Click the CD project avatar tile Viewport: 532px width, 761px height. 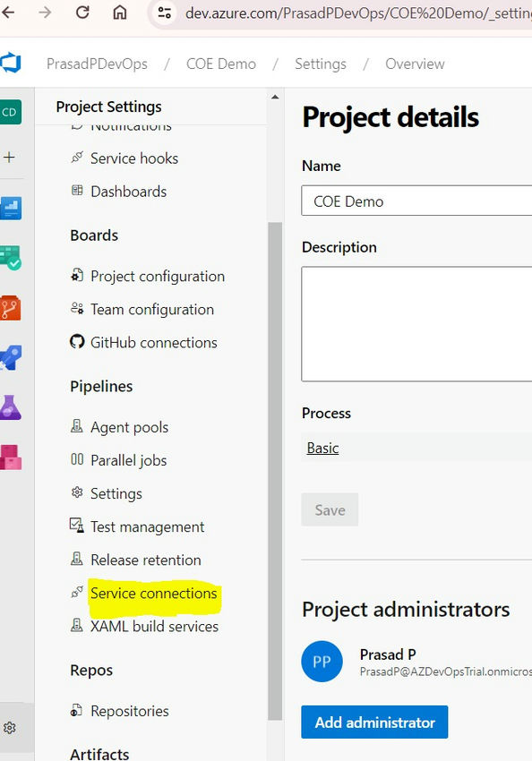9,112
